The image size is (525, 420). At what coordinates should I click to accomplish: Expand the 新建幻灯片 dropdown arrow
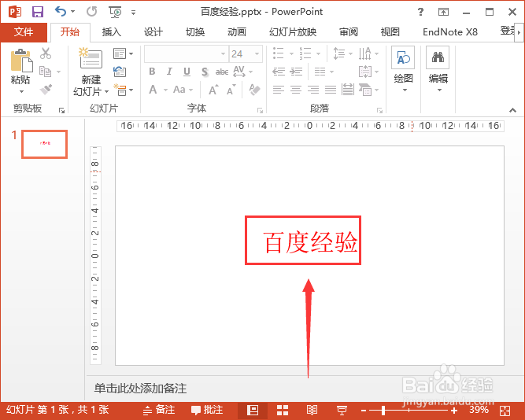click(x=106, y=91)
